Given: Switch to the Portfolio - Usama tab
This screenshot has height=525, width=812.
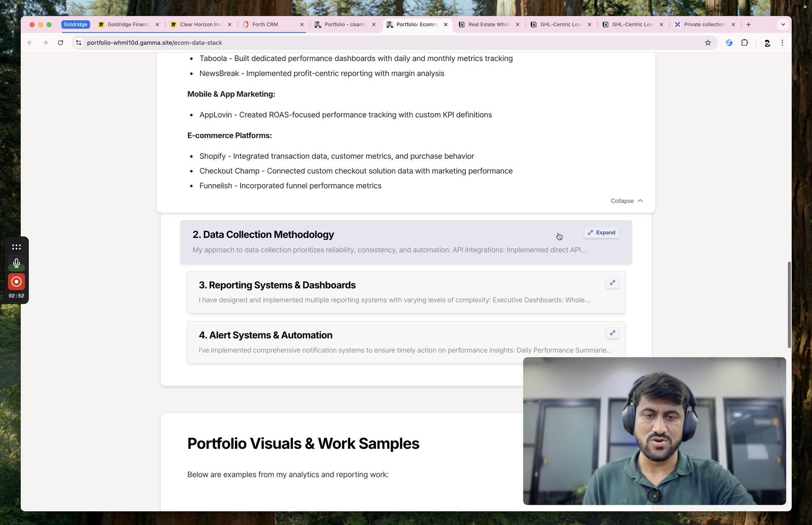Looking at the screenshot, I should 345,24.
